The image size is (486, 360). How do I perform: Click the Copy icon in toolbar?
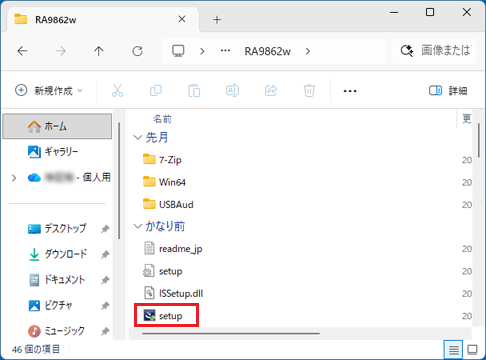pos(156,90)
